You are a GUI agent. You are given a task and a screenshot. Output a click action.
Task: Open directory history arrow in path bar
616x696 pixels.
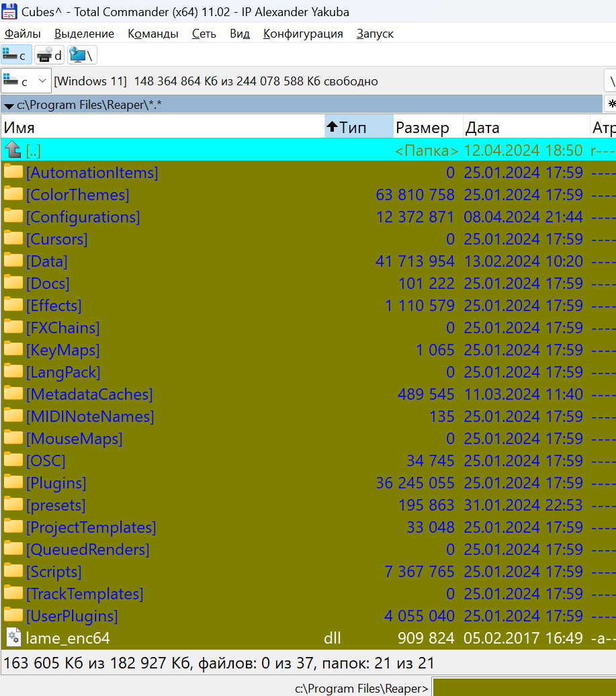coord(9,105)
